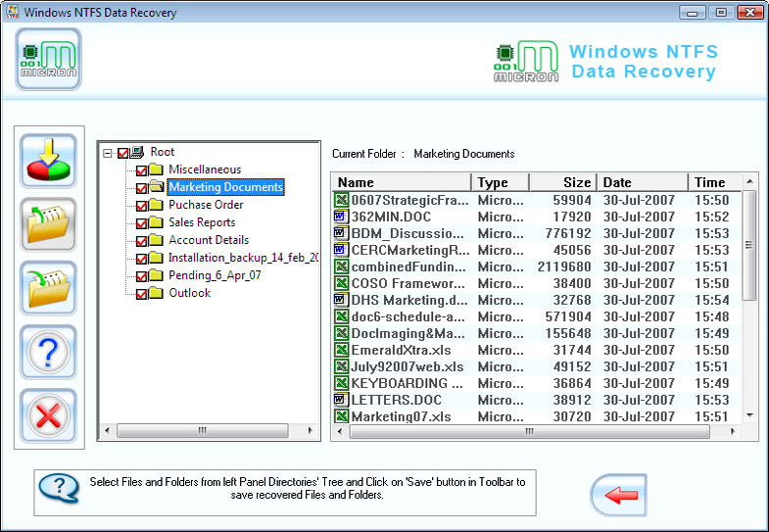This screenshot has height=532, width=769.
Task: Click the Excel icon of Marketing07.xls
Action: 341,416
